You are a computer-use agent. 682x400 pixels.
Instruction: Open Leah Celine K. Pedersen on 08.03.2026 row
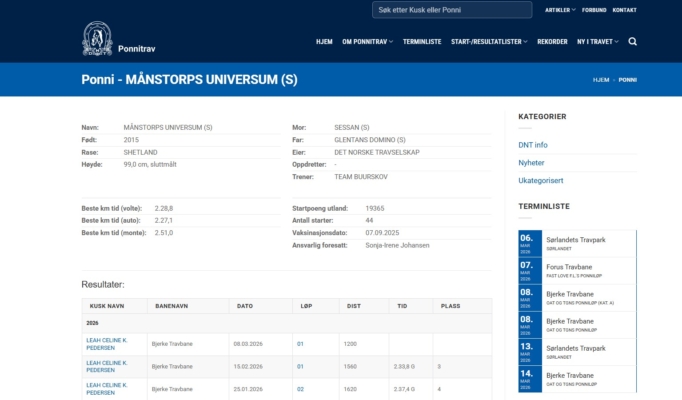106,343
